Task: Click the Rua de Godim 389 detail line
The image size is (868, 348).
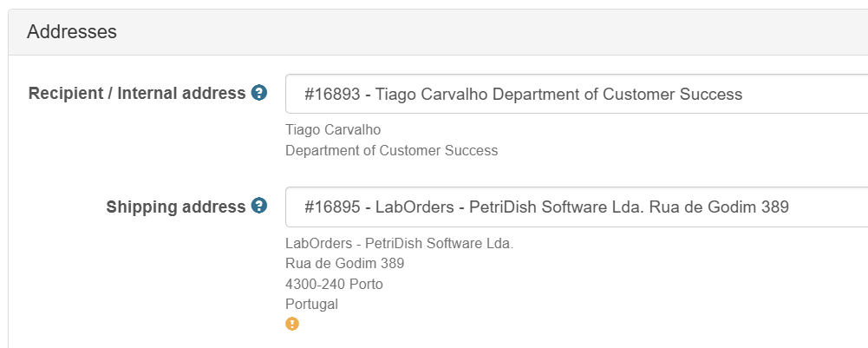Action: tap(345, 263)
